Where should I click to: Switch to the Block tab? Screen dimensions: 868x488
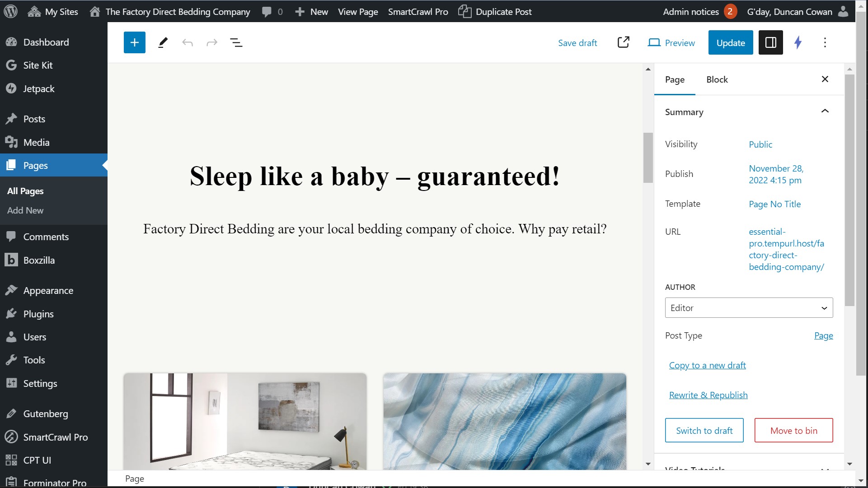point(717,79)
